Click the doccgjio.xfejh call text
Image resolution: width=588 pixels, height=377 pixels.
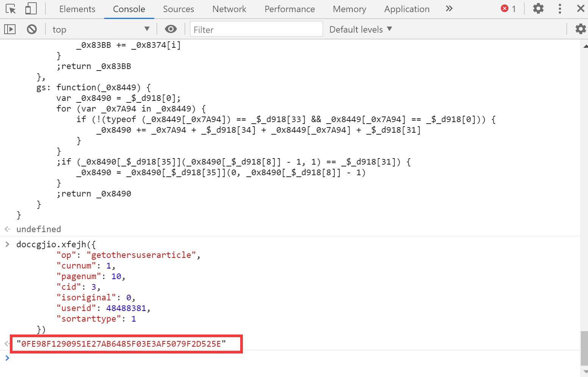click(56, 244)
